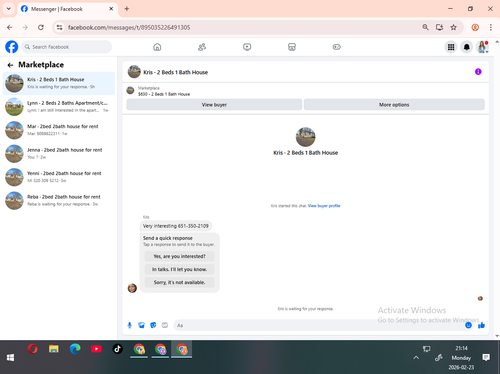Open Windows Start menu
Image resolution: width=500 pixels, height=374 pixels.
(10, 358)
